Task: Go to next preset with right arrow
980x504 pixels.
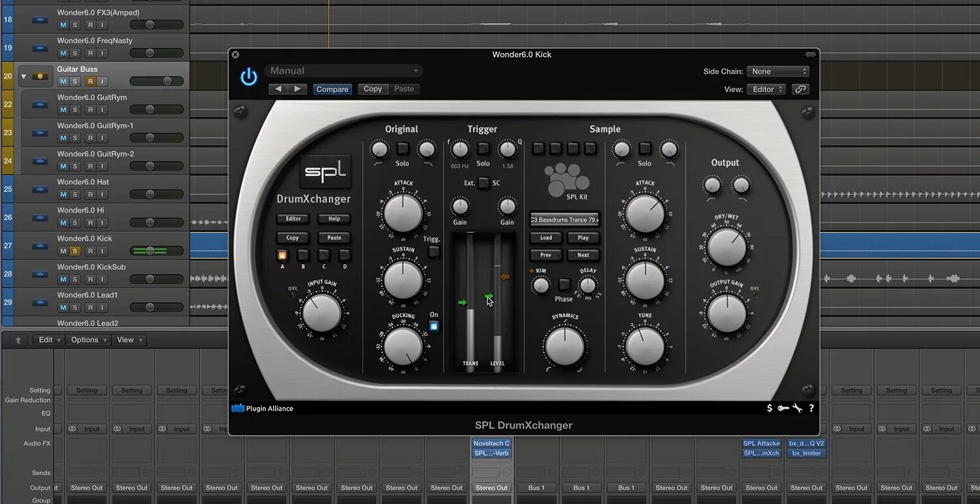Action: 297,89
